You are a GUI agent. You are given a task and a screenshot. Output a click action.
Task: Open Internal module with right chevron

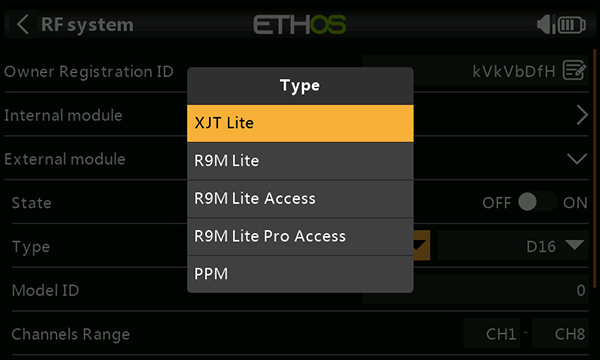point(582,115)
